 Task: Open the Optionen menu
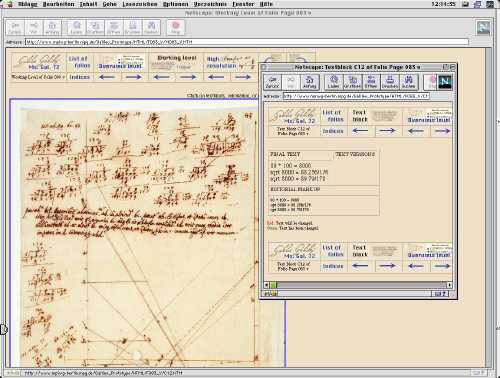(176, 4)
